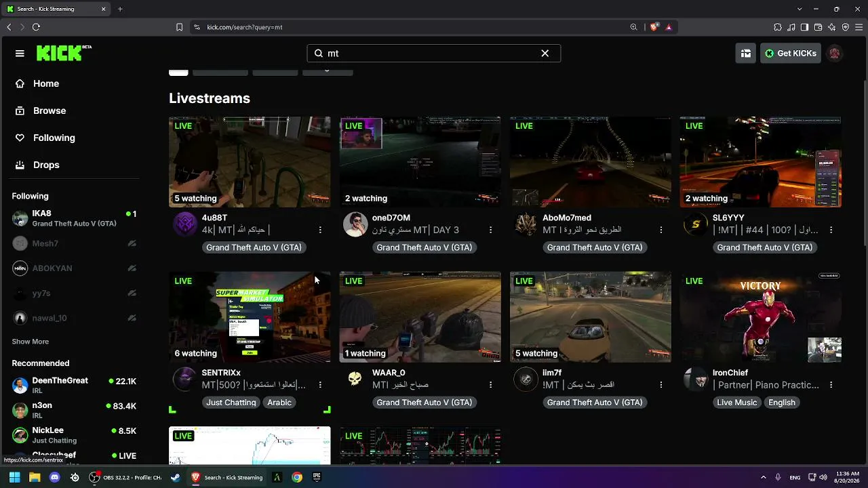This screenshot has width=868, height=488.
Task: Open the media control music note icon
Action: point(791,27)
